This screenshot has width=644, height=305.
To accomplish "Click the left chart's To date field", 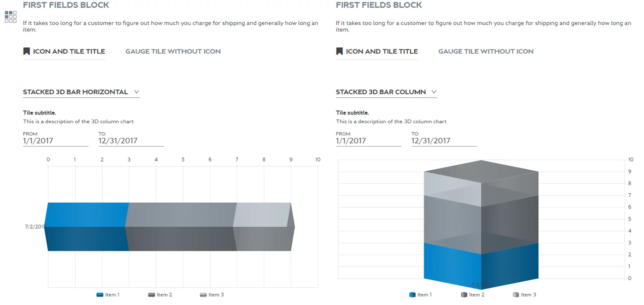I will pos(131,141).
